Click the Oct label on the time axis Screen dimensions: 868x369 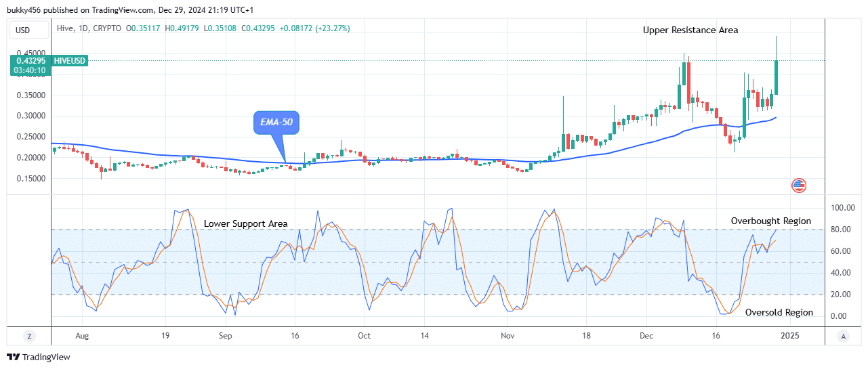point(364,336)
